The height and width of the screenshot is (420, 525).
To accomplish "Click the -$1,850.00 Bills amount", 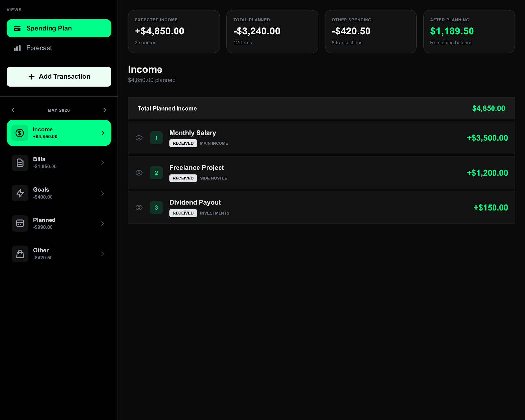I will [x=45, y=167].
